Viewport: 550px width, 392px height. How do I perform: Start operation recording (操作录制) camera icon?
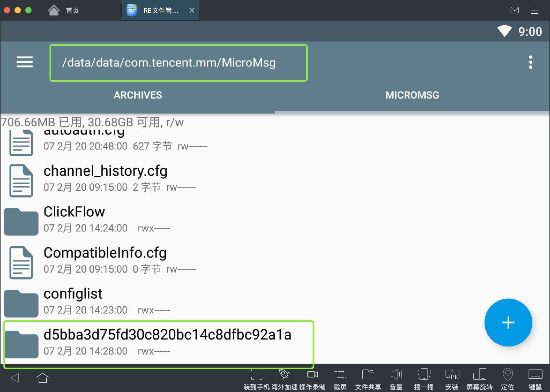(312, 374)
